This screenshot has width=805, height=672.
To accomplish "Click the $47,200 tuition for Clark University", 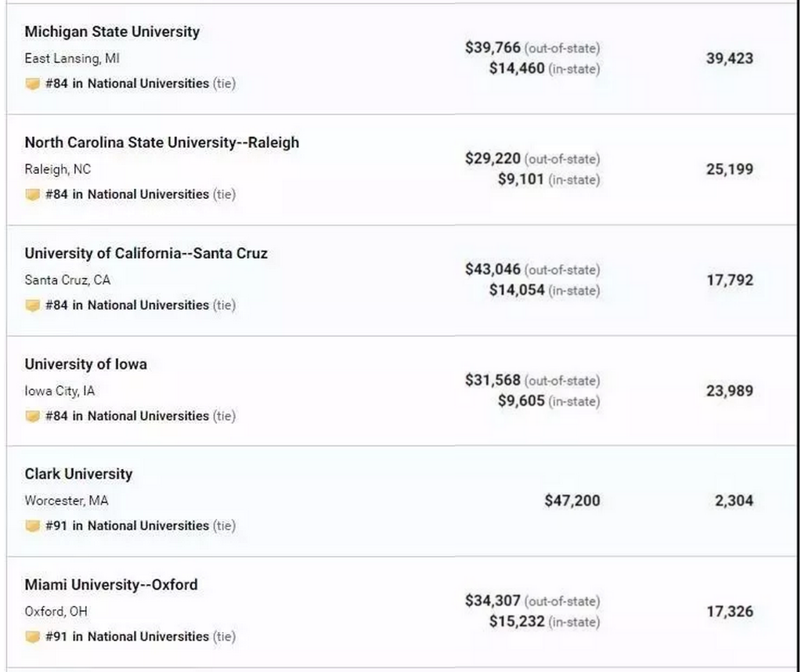I will point(572,500).
